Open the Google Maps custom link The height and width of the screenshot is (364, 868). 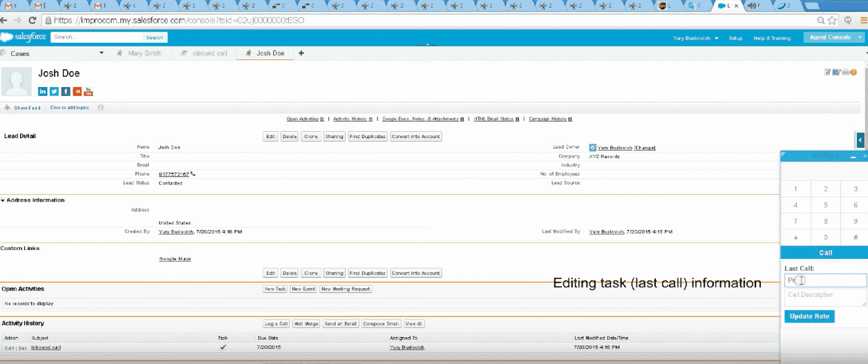pos(175,259)
